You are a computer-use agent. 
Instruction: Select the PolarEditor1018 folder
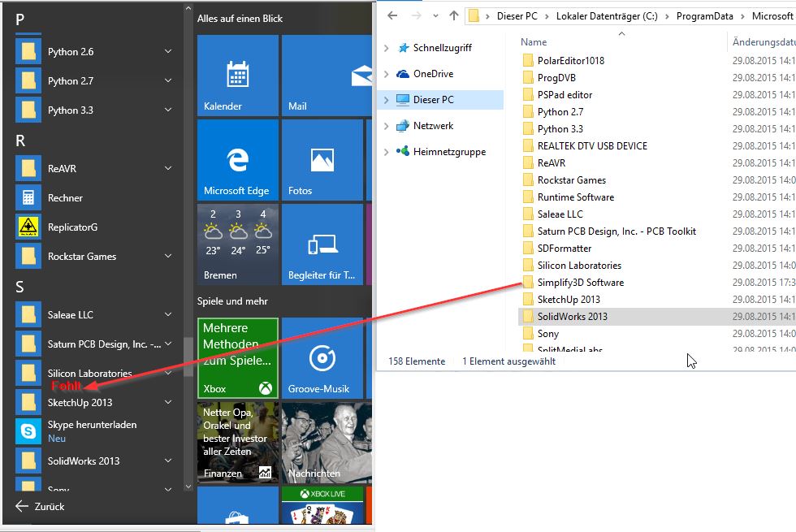pyautogui.click(x=570, y=61)
